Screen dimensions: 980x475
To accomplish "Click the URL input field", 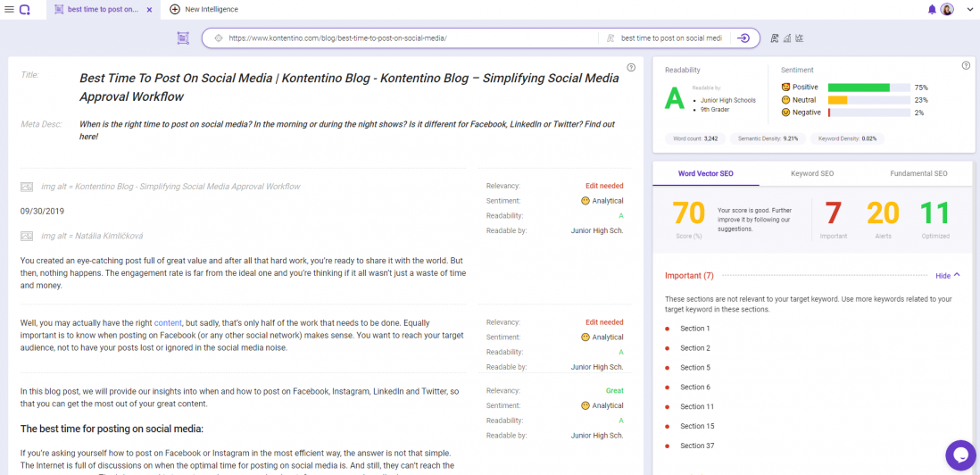I will tap(406, 38).
